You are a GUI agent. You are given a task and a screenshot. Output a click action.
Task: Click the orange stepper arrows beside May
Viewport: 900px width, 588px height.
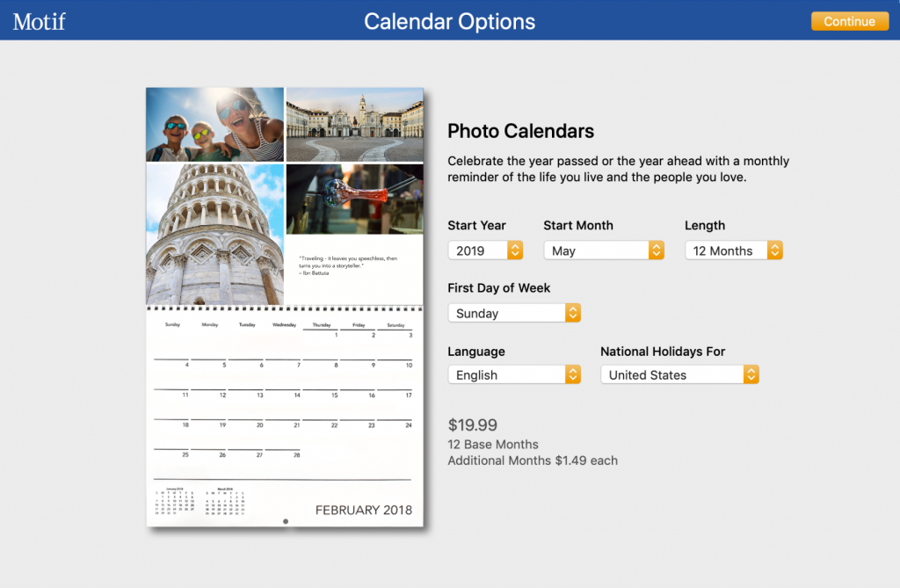[656, 250]
